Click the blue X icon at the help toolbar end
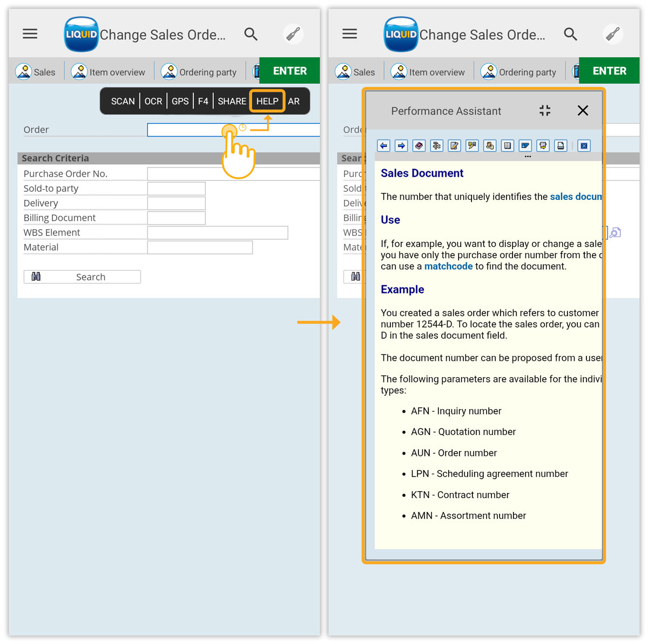 coord(584,145)
